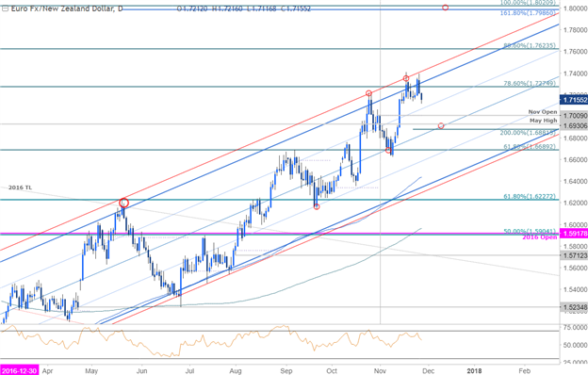The width and height of the screenshot is (588, 375).
Task: Click the Jun label on time axis
Action: [141, 371]
